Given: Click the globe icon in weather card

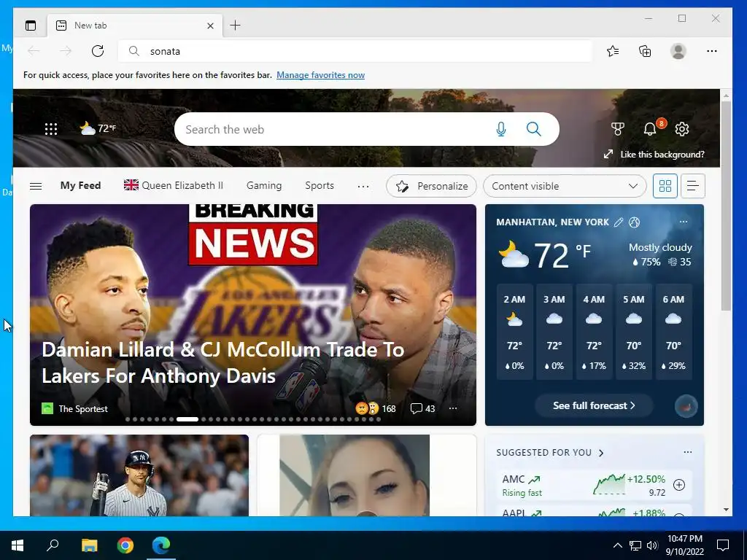Looking at the screenshot, I should point(634,222).
